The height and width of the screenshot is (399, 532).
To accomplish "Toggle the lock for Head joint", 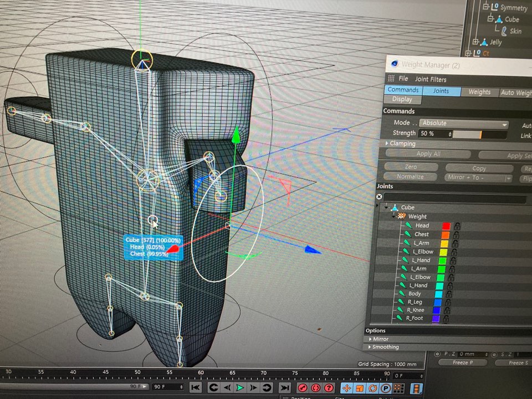I will pyautogui.click(x=457, y=226).
